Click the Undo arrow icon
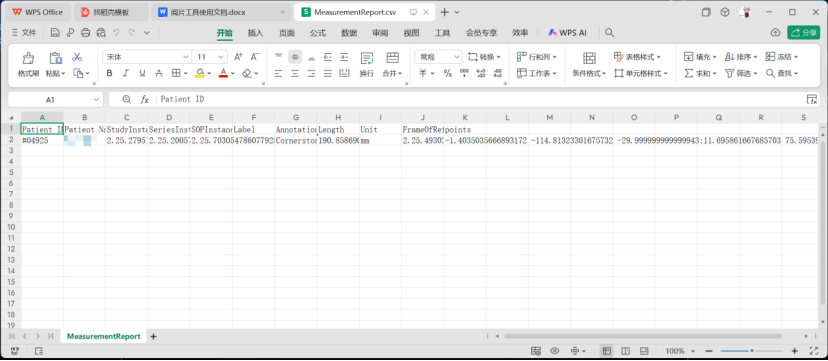Image resolution: width=828 pixels, height=361 pixels. pyautogui.click(x=116, y=33)
